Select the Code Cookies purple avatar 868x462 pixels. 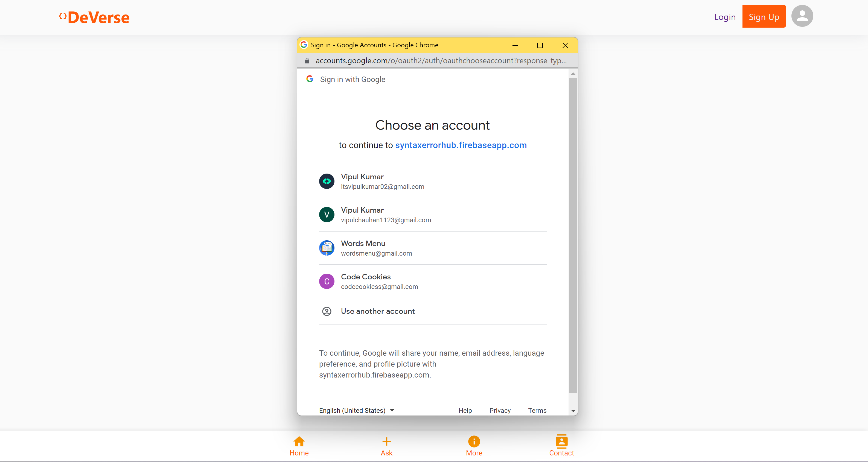click(x=327, y=281)
